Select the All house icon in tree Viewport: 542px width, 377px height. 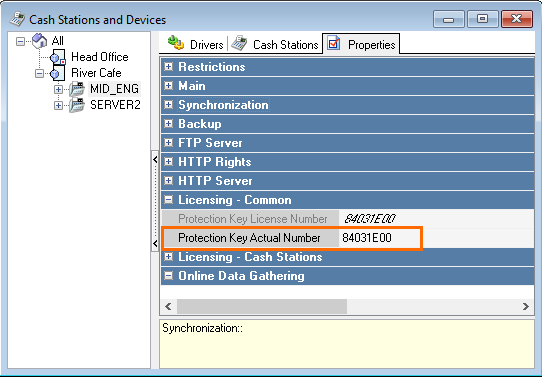coord(39,41)
